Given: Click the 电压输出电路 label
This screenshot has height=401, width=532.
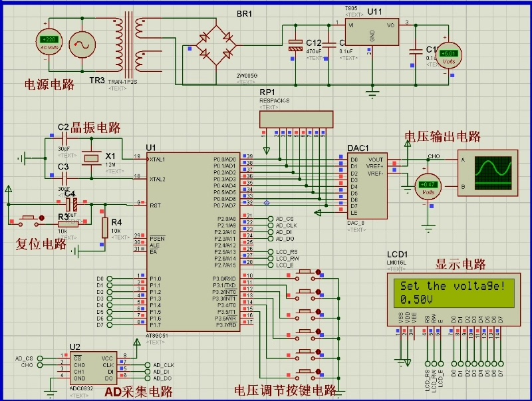Looking at the screenshot, I should click(x=442, y=136).
